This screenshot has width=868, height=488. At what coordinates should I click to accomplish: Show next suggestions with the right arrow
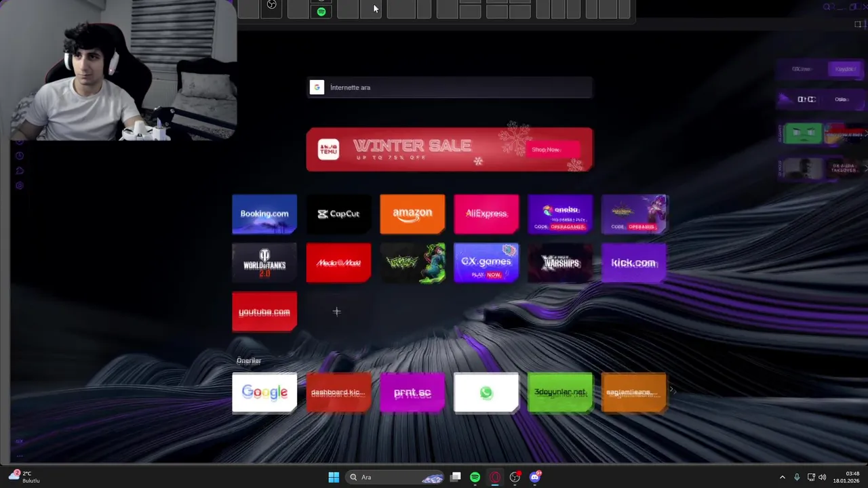point(673,390)
